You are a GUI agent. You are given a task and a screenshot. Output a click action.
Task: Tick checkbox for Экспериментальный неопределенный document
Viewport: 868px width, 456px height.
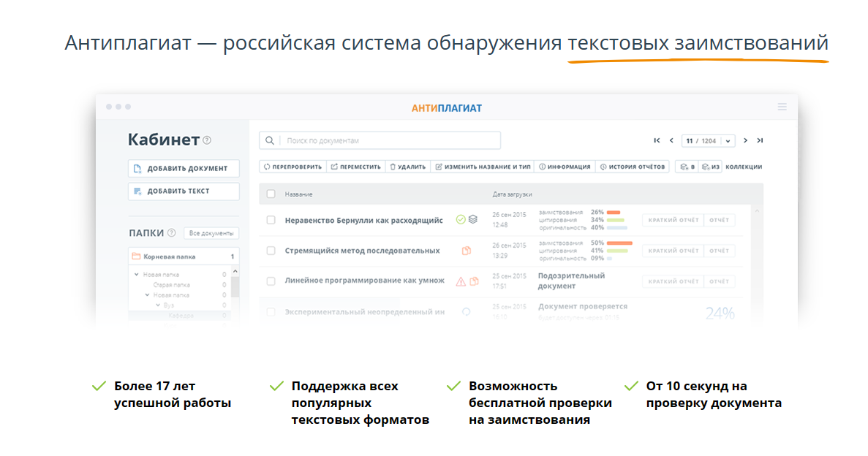pyautogui.click(x=271, y=312)
